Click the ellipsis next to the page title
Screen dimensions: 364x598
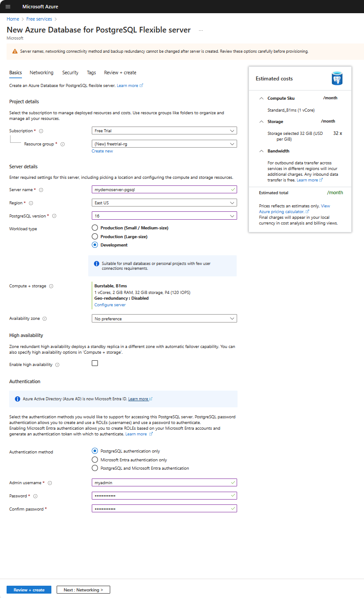201,29
